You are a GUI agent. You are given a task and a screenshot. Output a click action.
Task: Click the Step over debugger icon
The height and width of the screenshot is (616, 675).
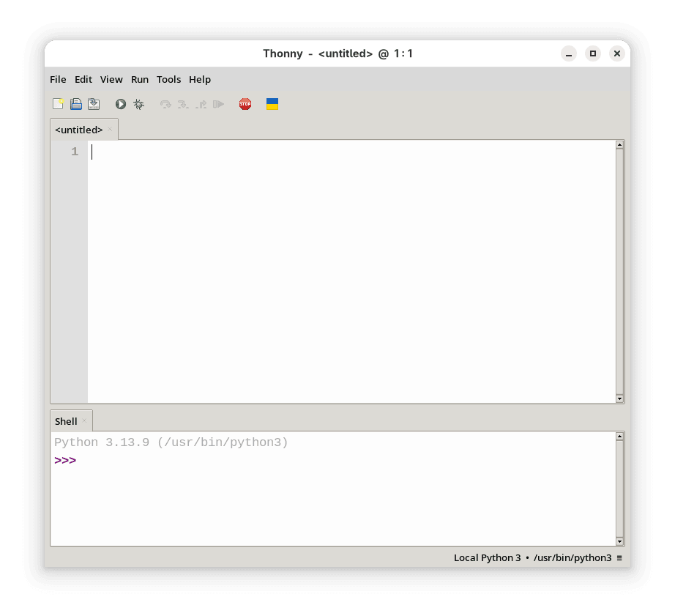165,104
